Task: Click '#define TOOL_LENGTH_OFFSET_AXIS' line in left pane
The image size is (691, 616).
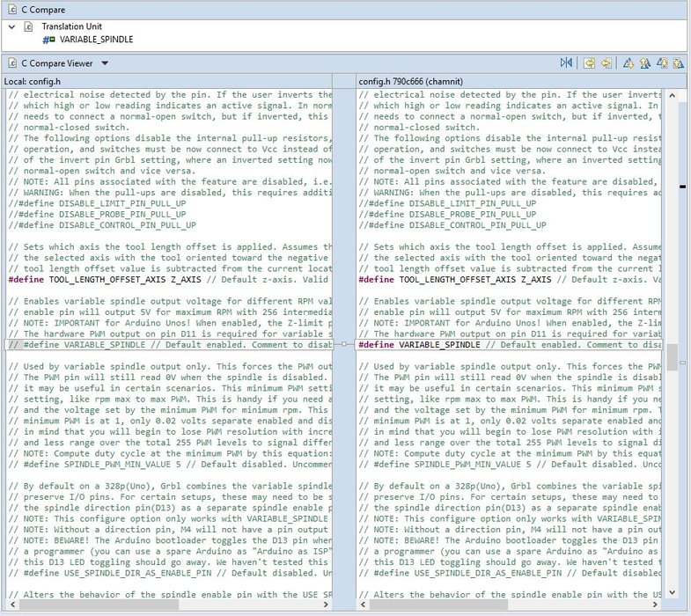Action: pyautogui.click(x=170, y=279)
